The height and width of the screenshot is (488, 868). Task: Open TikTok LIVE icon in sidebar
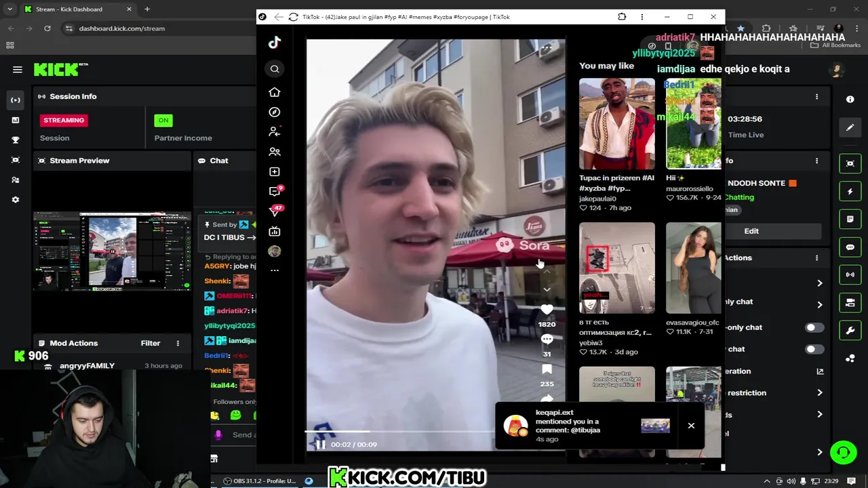click(x=275, y=231)
